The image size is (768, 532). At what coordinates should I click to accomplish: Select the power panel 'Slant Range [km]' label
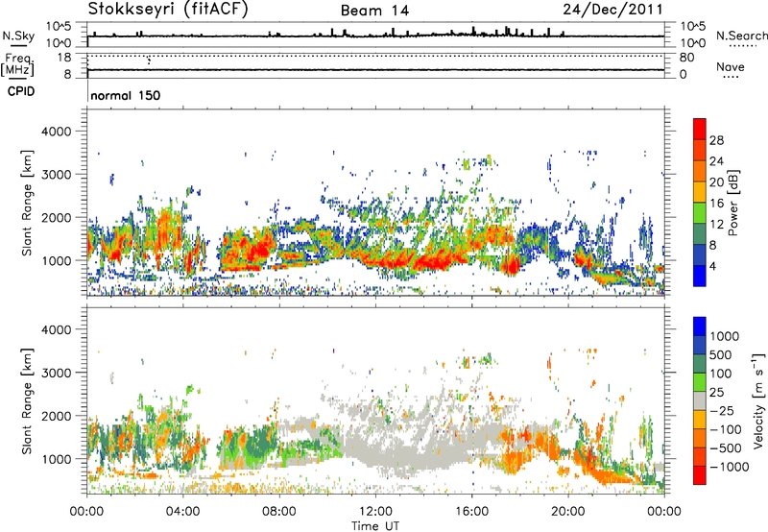[27, 203]
